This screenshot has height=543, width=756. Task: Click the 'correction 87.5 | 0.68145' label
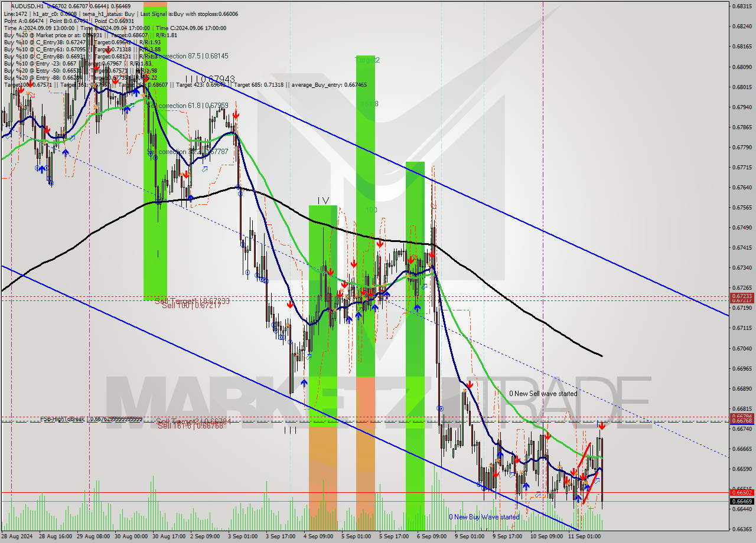pos(192,56)
